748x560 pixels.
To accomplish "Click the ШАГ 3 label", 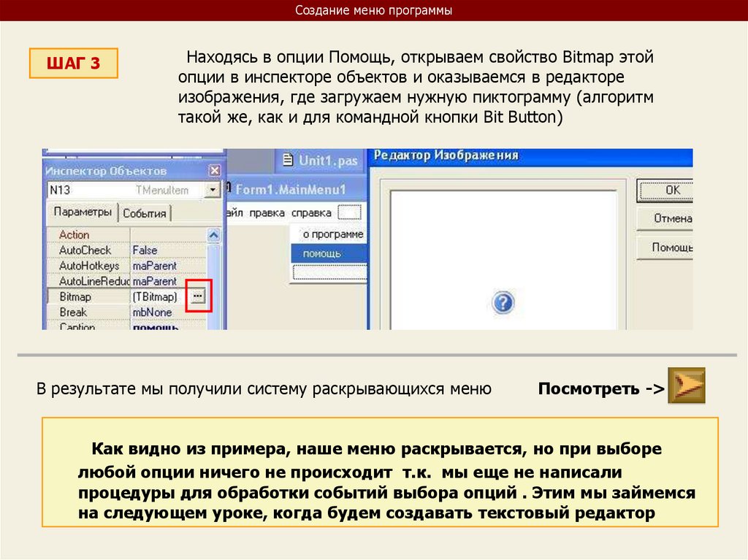I will pos(74,63).
